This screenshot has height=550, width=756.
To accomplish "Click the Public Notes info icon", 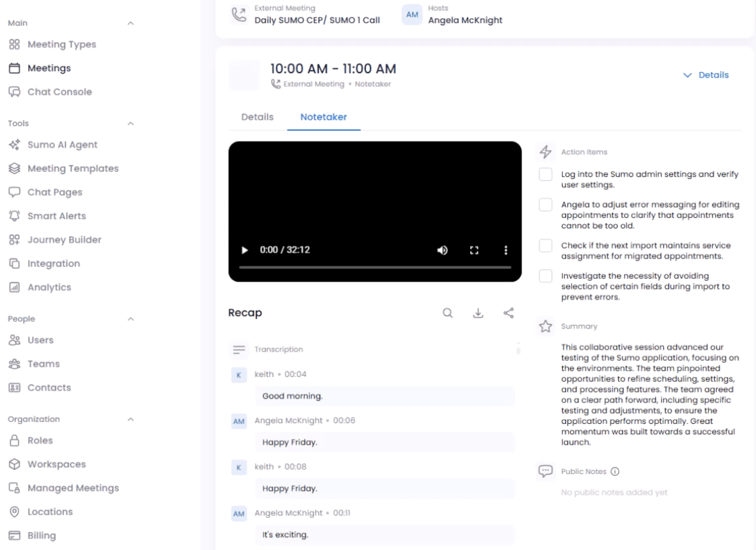I will (615, 472).
